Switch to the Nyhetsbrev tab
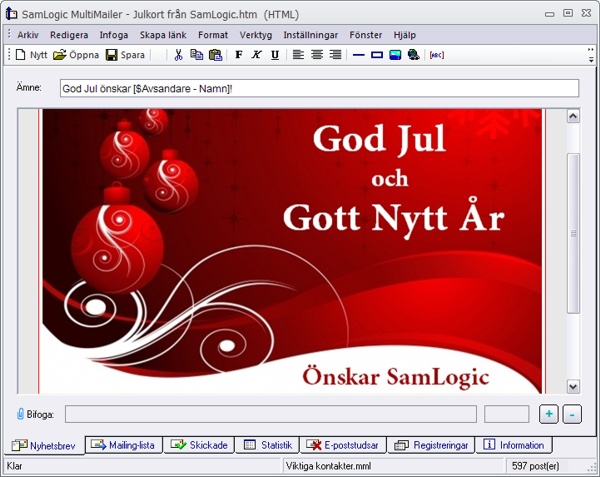 44,446
